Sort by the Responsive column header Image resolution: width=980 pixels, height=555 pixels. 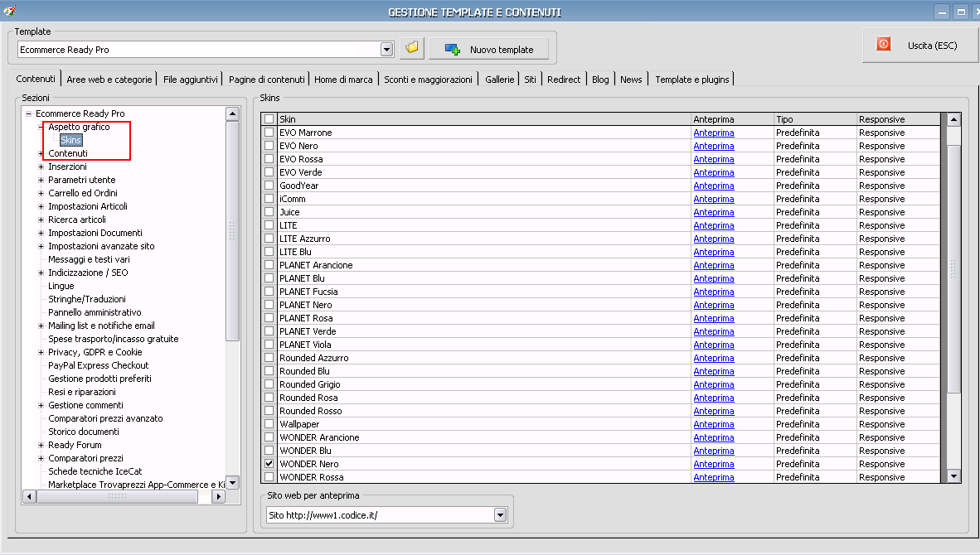pos(897,119)
